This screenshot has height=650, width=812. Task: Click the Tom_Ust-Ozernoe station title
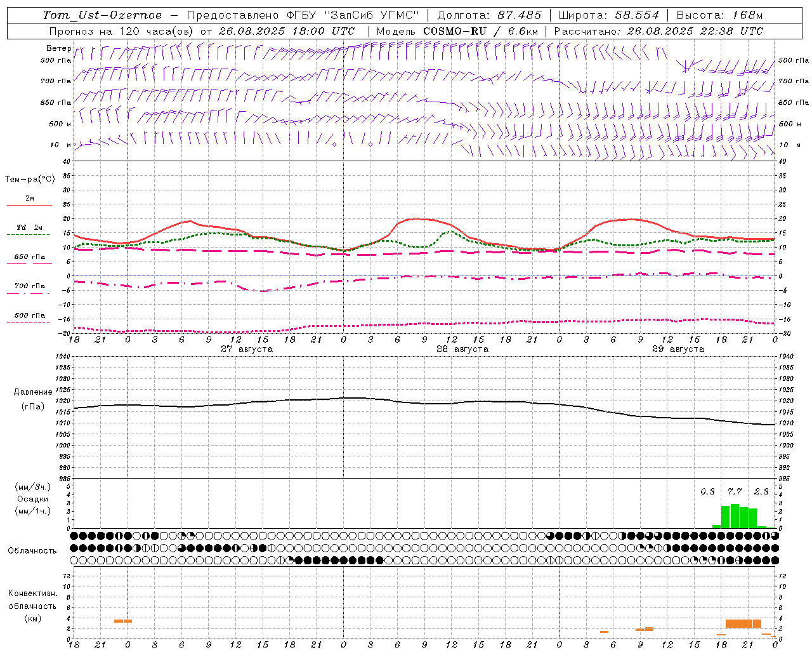tap(102, 15)
